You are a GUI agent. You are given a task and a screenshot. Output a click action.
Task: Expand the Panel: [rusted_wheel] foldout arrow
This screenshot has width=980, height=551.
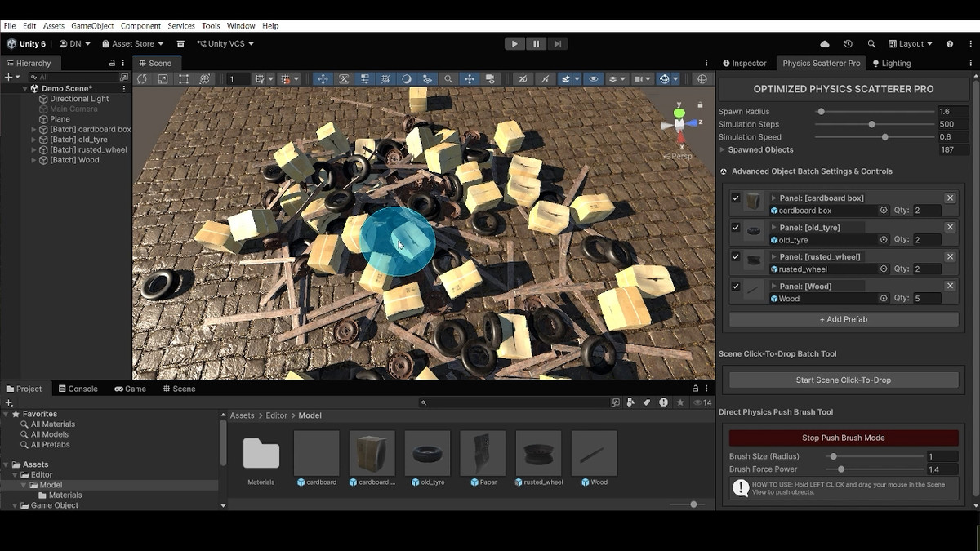[774, 256]
